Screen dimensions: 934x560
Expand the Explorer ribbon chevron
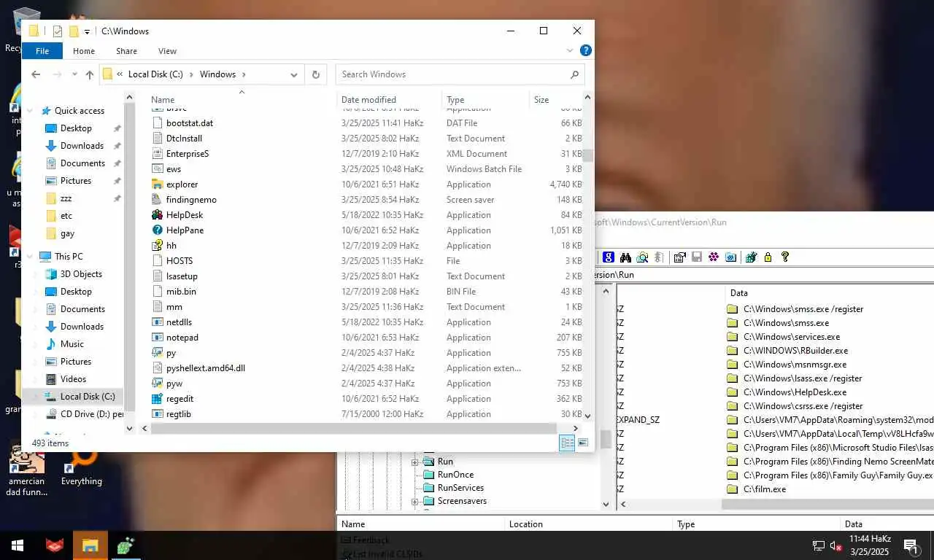(x=570, y=50)
